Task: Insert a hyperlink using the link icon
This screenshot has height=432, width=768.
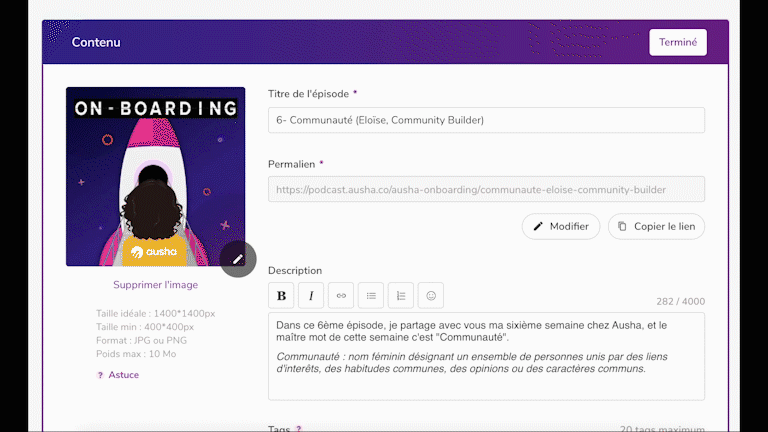Action: click(x=341, y=296)
